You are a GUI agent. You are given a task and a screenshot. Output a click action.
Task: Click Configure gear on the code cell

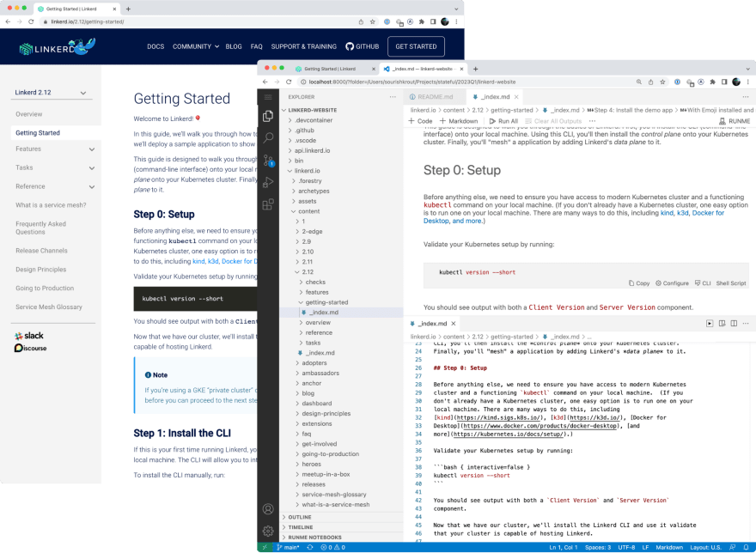tap(658, 283)
